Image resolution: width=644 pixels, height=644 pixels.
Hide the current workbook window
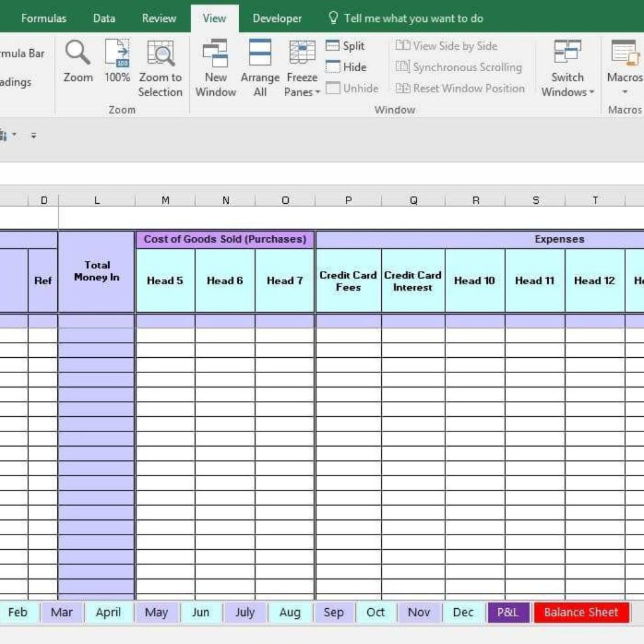point(347,67)
